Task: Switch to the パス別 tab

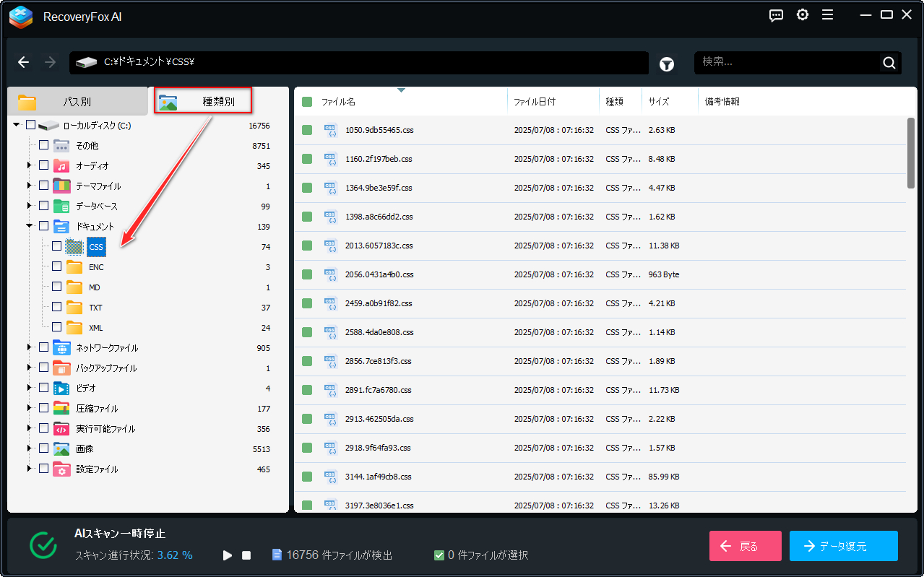Action: pyautogui.click(x=77, y=102)
